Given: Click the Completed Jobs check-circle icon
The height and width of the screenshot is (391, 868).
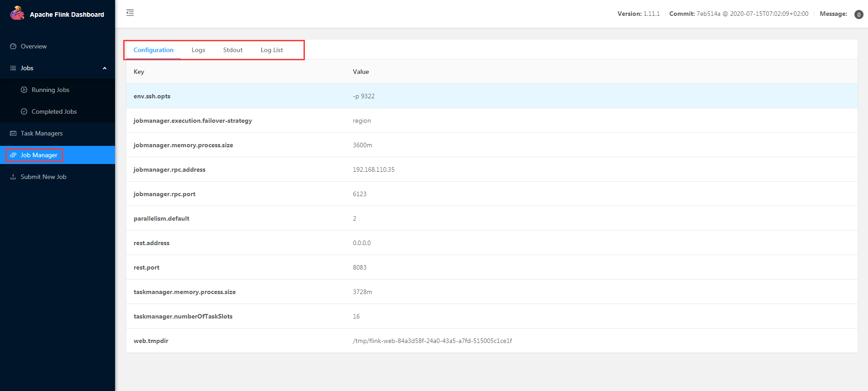Looking at the screenshot, I should 24,111.
